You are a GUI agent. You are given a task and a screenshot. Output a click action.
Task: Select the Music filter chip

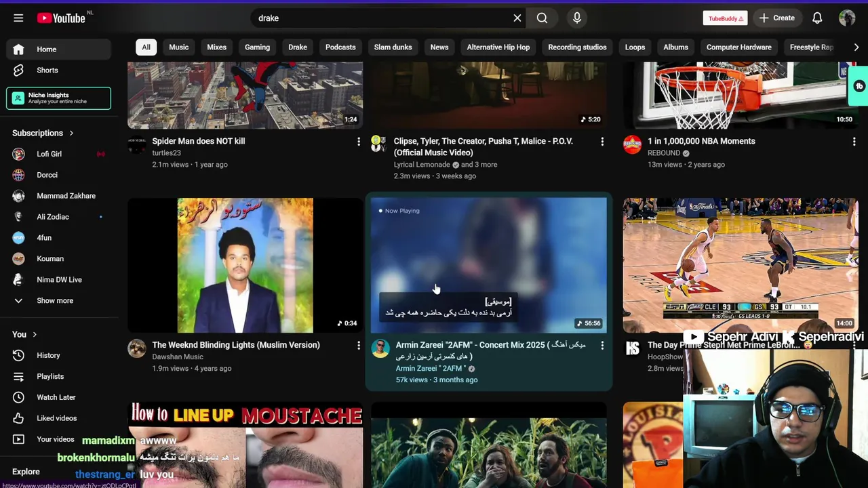(179, 47)
